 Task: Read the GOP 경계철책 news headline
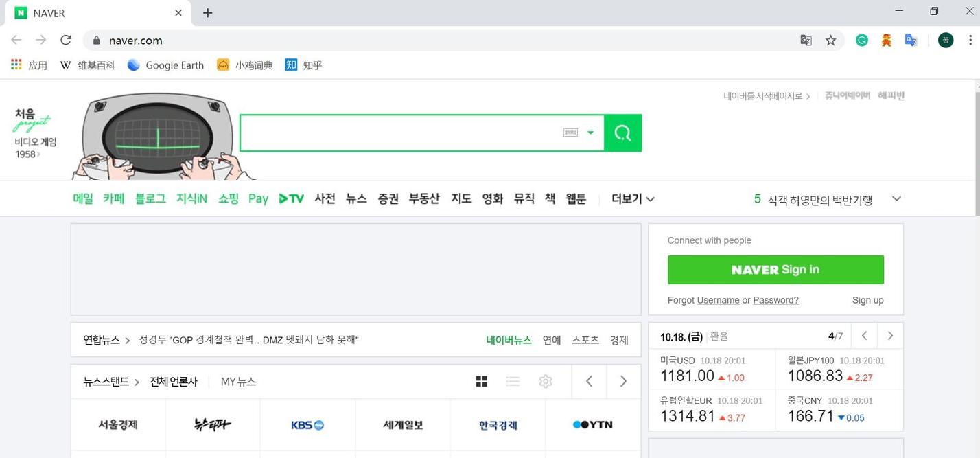[x=248, y=340]
